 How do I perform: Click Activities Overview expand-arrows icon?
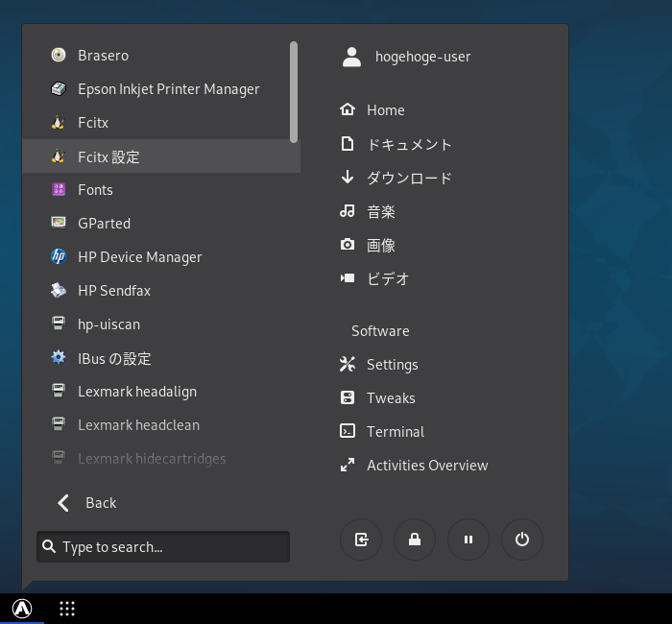click(348, 465)
